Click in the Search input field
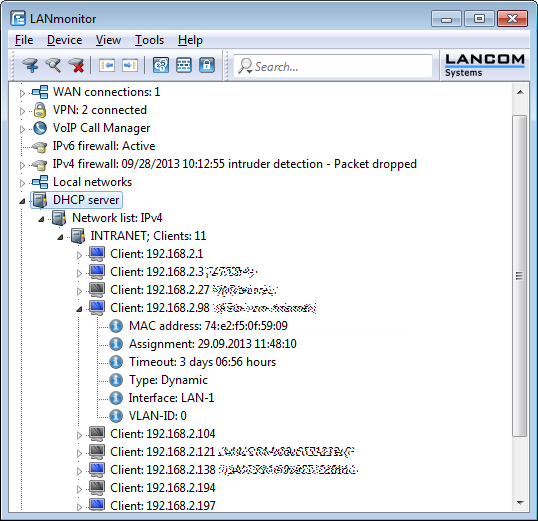 333,66
